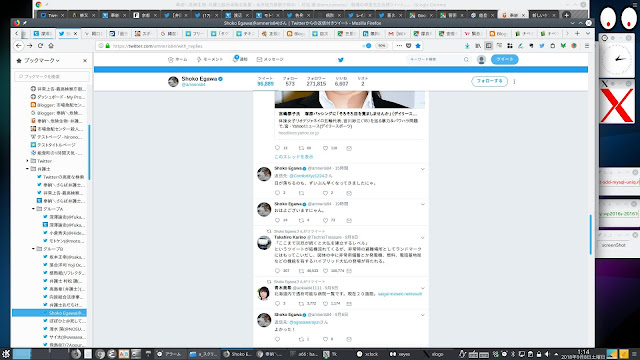Retweet the おはようございます tweet
Viewport: 640px width, 360px height.
pos(301,220)
